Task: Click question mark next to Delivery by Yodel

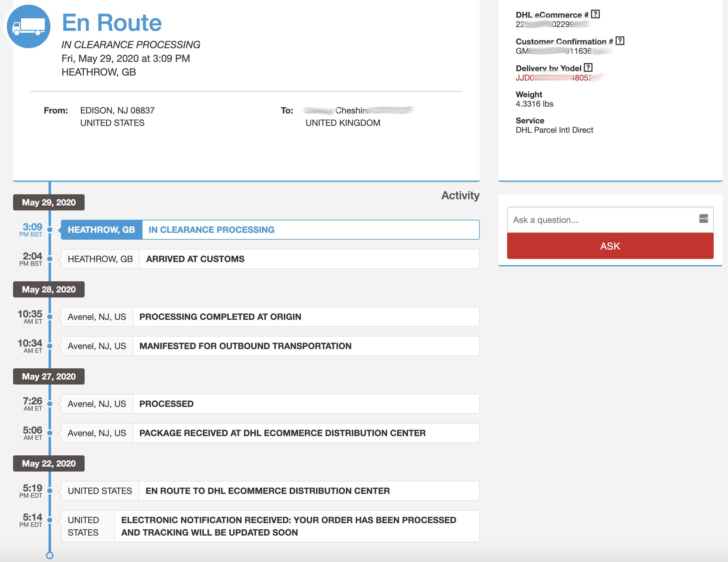Action: click(x=588, y=68)
